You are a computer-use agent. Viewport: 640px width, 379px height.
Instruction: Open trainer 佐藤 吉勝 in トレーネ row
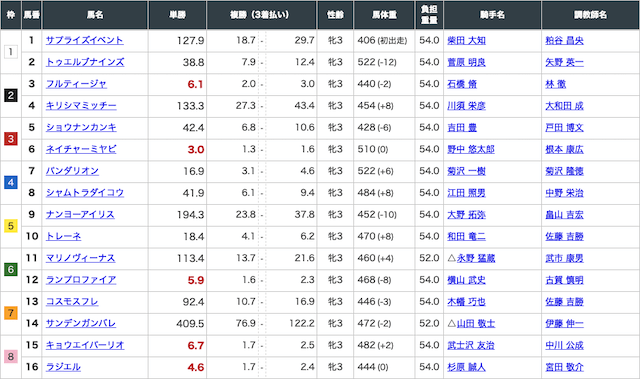(x=564, y=236)
